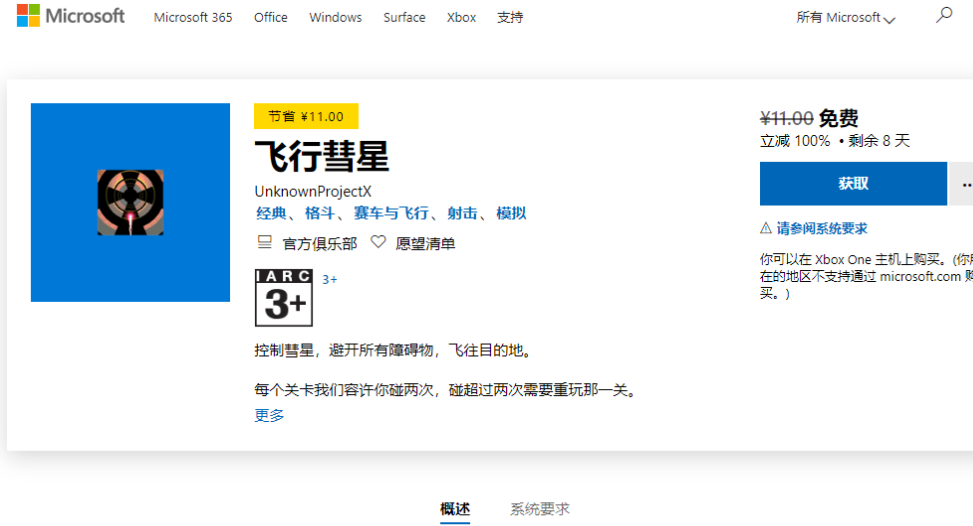Open the 请参阅系统要求 link
Viewport: 973px width, 526px height.
(x=822, y=228)
